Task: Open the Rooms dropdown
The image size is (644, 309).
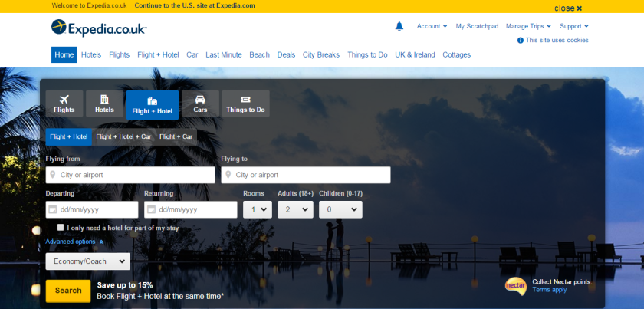Action: click(x=258, y=209)
